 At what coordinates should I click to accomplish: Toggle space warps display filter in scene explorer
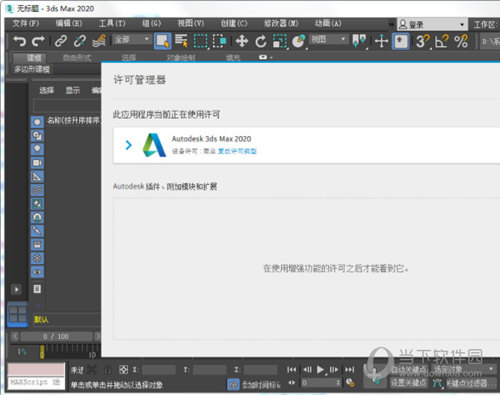click(37, 190)
